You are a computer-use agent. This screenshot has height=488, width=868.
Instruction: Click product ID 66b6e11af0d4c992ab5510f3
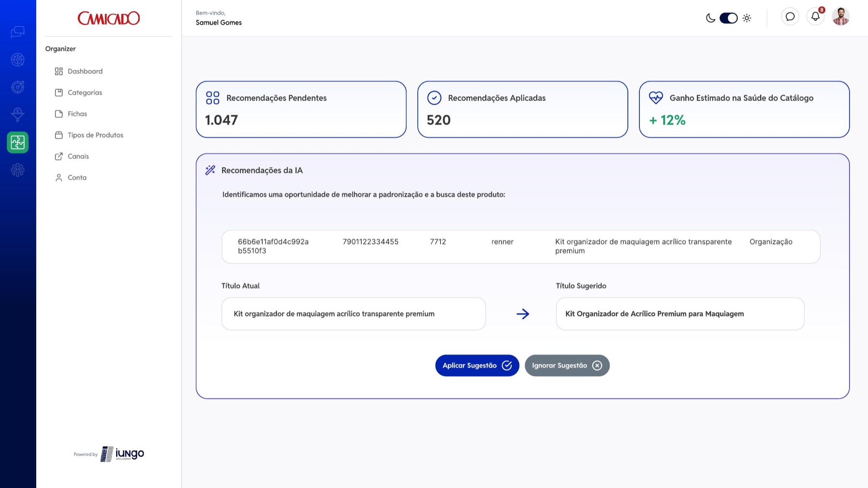click(x=273, y=246)
